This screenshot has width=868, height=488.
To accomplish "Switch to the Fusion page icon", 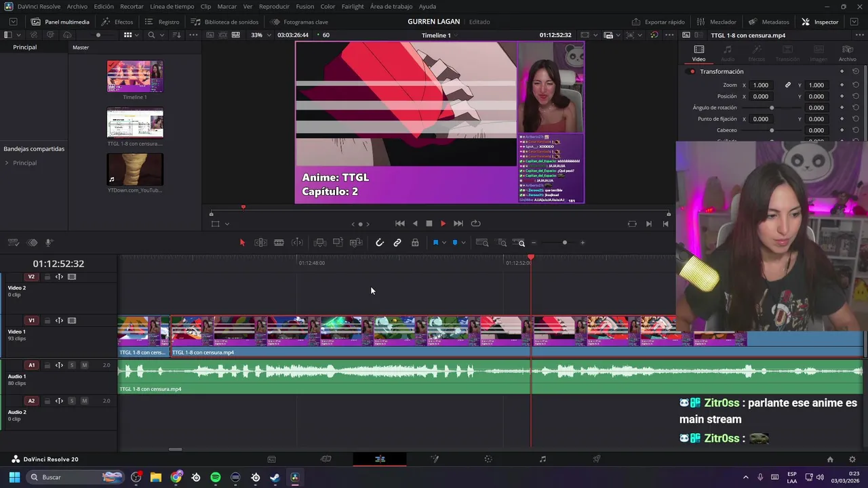I will pyautogui.click(x=434, y=459).
